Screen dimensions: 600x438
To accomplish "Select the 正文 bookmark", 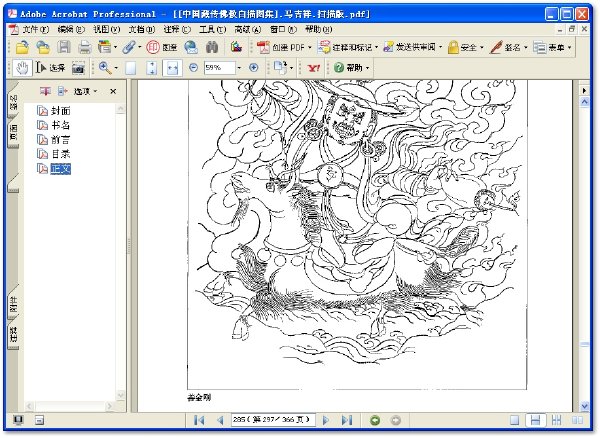I will (x=60, y=169).
